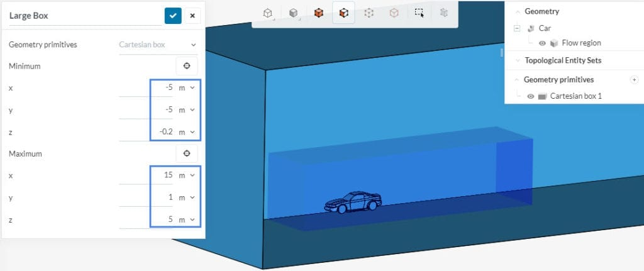
Task: Select the faded orange outline cube icon
Action: point(394,13)
